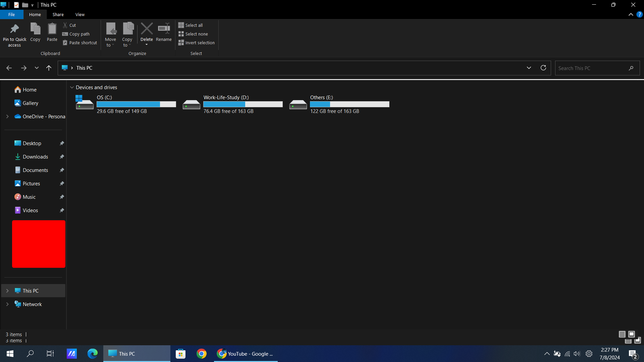The width and height of the screenshot is (644, 362).
Task: Switch to the View ribbon tab
Action: (x=80, y=14)
